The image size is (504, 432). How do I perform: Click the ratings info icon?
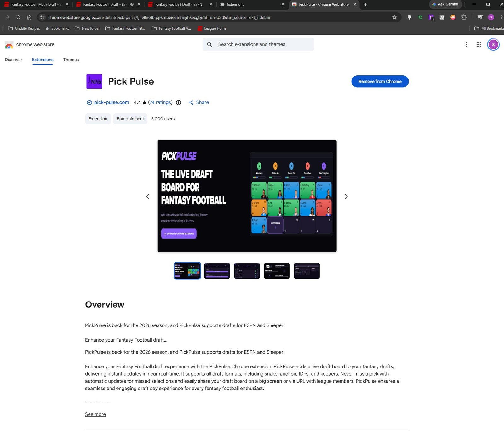point(179,102)
